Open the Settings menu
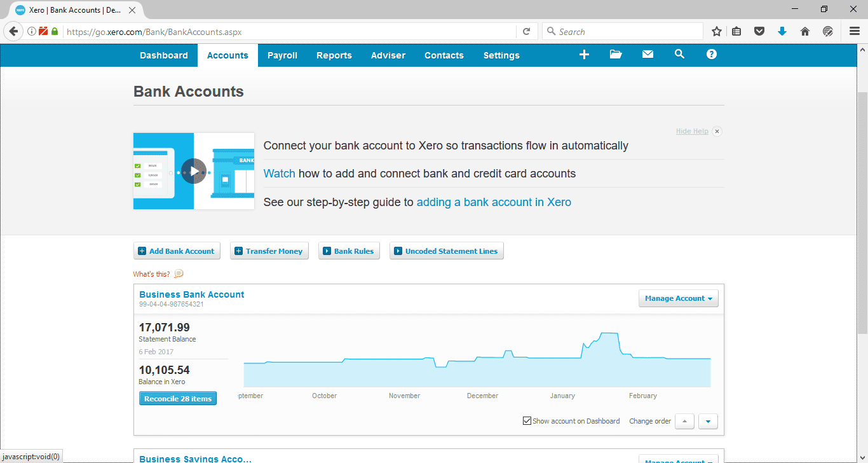Screen dimensions: 868x463 click(x=501, y=55)
